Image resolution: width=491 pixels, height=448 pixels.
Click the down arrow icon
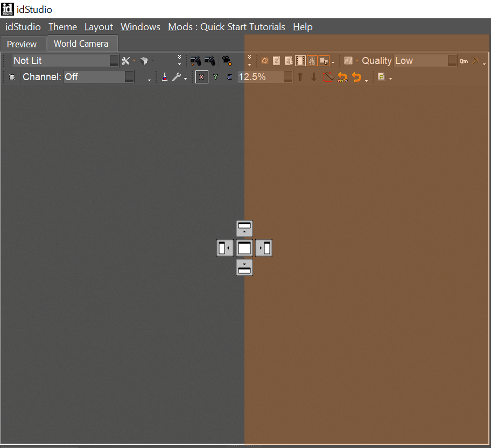click(314, 77)
